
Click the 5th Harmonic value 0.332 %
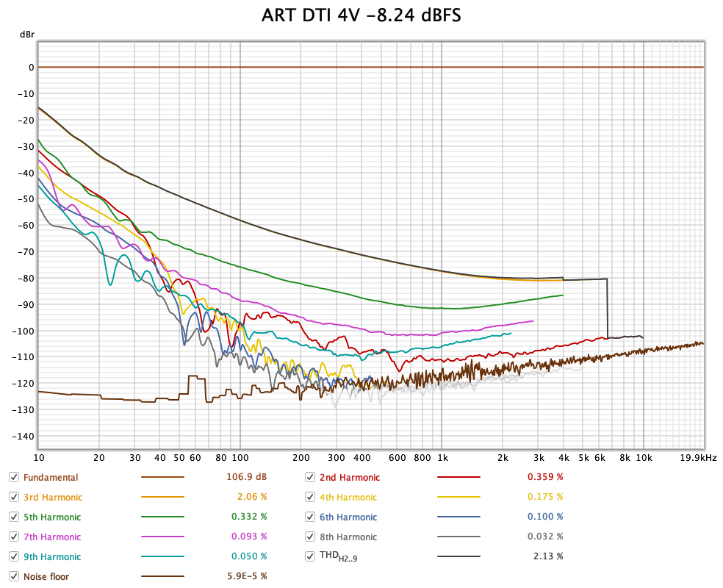click(x=250, y=517)
